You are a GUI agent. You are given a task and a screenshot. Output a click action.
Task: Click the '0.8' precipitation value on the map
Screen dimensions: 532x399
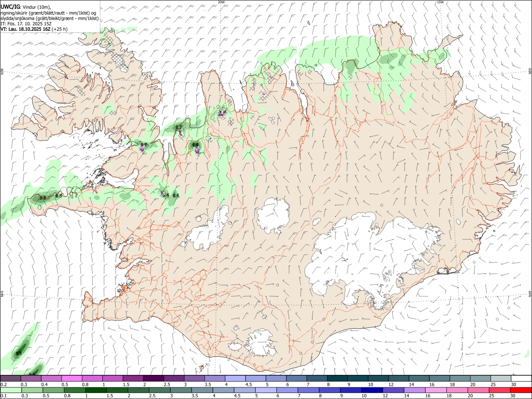coord(43,198)
